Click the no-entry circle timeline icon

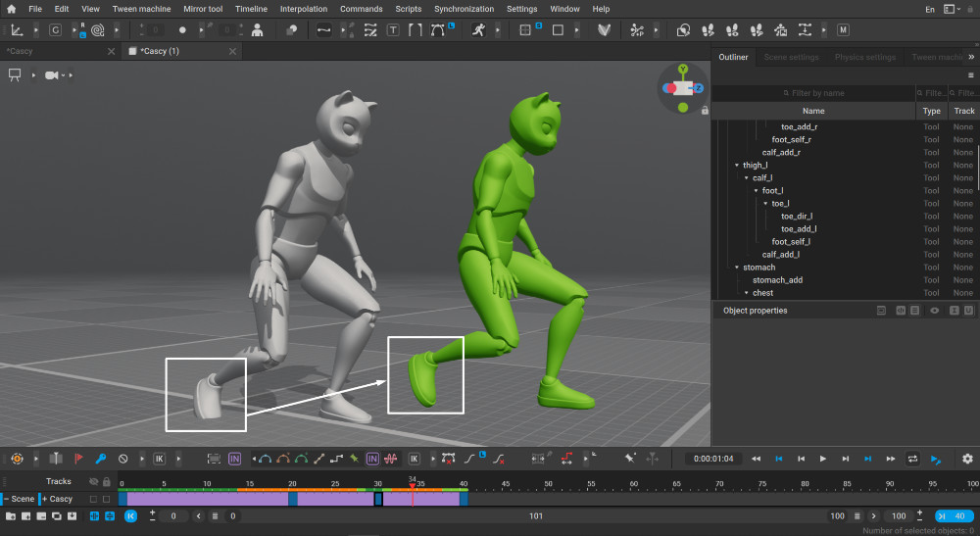point(123,459)
